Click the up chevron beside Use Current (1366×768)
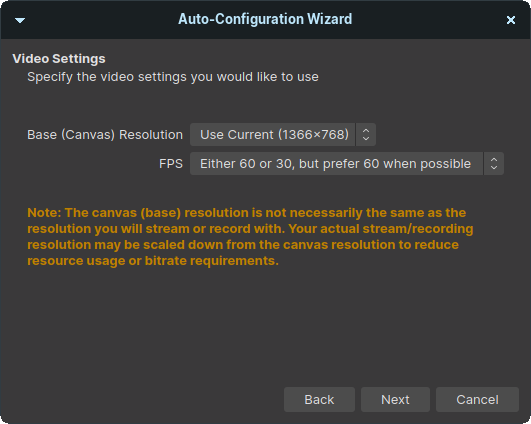Viewport: 531px width, 424px height. pos(366,130)
